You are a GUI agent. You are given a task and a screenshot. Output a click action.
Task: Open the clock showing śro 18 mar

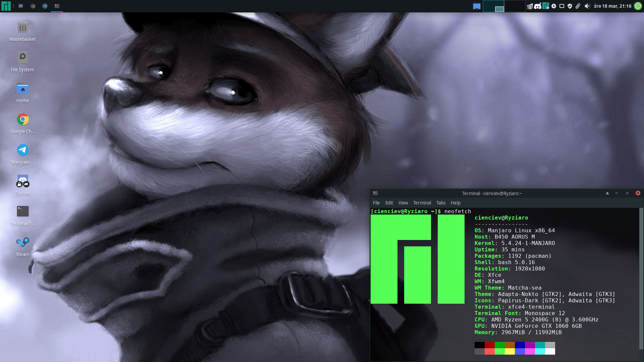pos(612,6)
